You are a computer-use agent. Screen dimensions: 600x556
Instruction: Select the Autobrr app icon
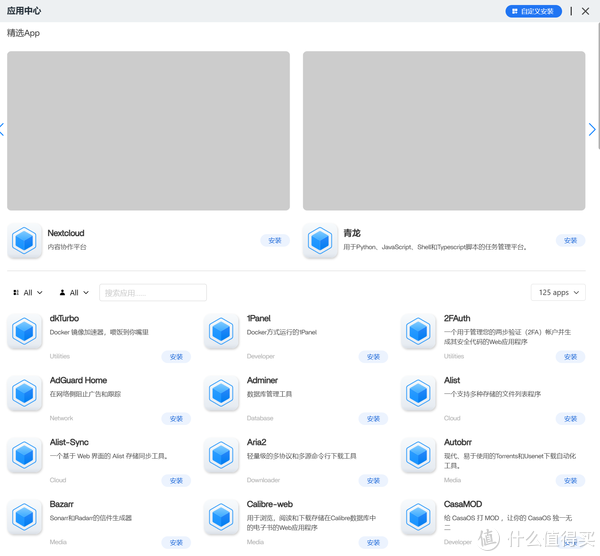[x=419, y=455]
